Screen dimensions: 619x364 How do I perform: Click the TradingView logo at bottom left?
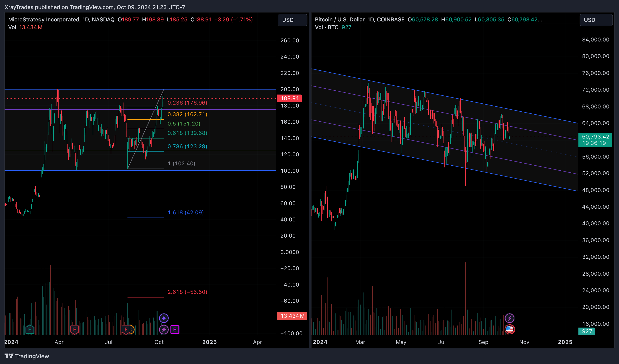(9, 356)
